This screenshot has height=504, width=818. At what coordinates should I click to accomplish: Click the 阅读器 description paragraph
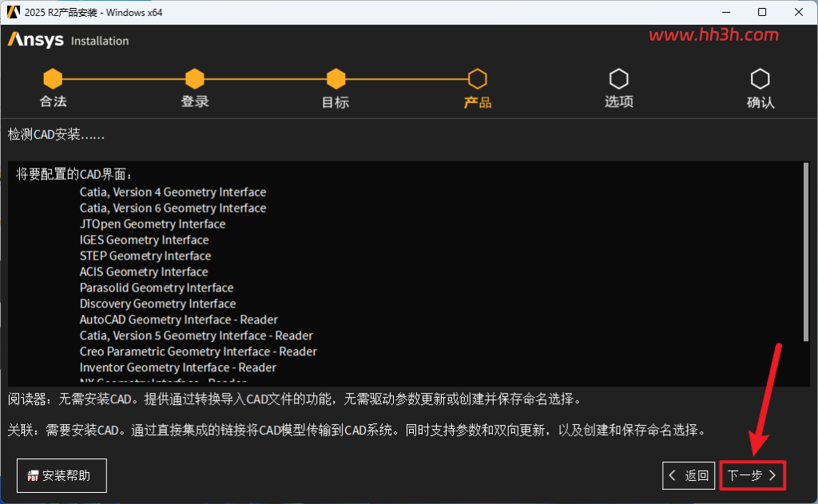coord(294,399)
